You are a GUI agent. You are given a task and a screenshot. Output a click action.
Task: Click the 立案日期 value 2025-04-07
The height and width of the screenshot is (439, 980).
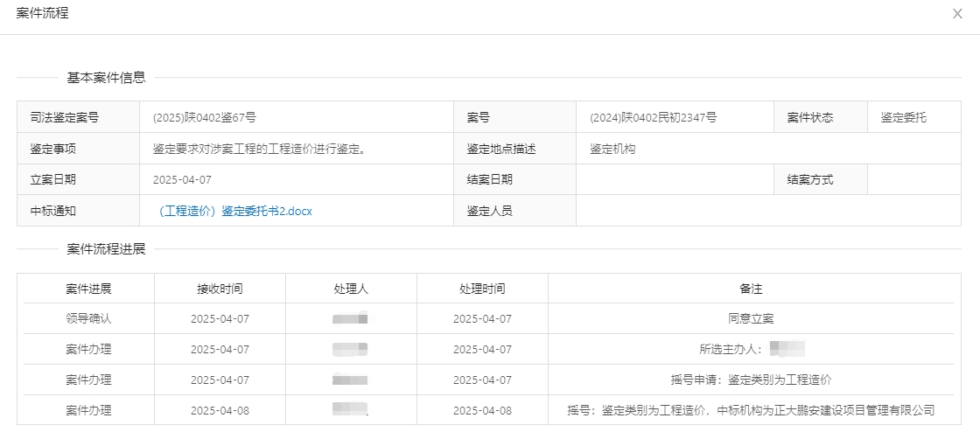pyautogui.click(x=182, y=179)
